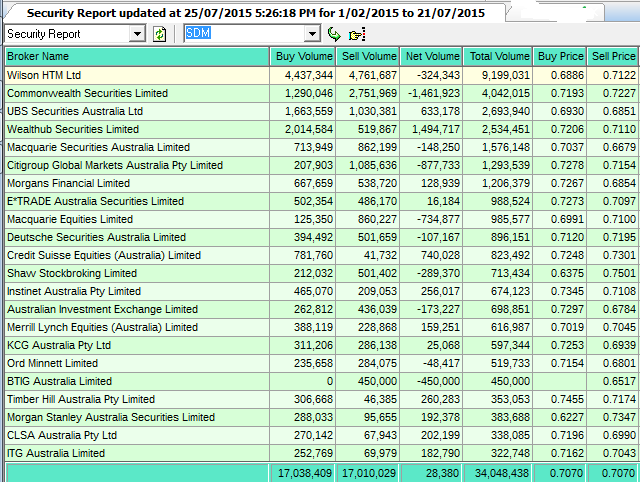Select CLSA Australia Pty Ltd row
The height and width of the screenshot is (482, 640).
tap(322, 435)
